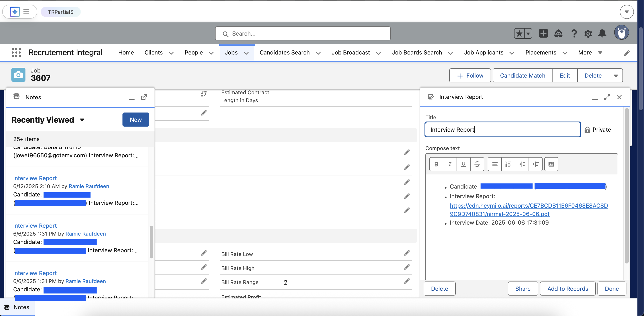The image size is (644, 316).
Task: Toggle italic formatting in compose toolbar
Action: pos(450,164)
